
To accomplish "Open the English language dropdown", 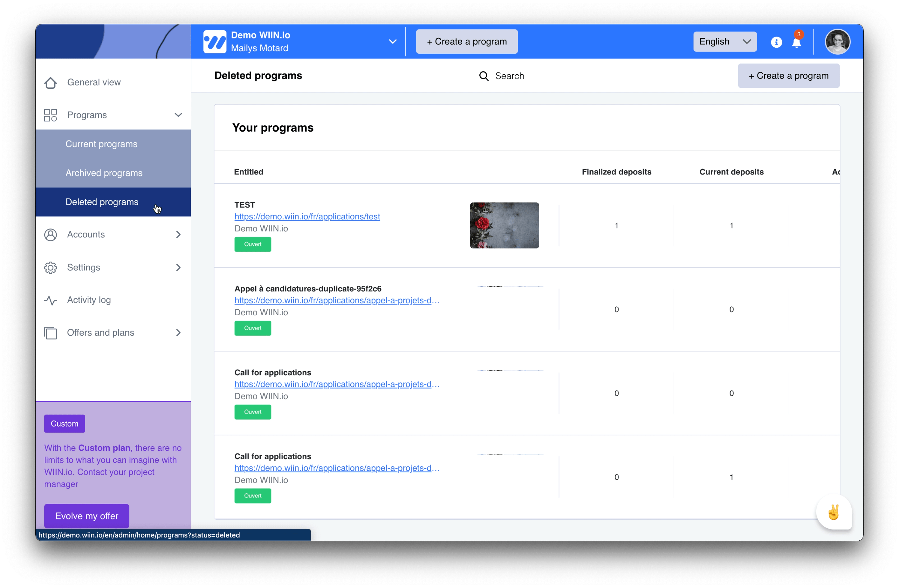I will click(724, 42).
